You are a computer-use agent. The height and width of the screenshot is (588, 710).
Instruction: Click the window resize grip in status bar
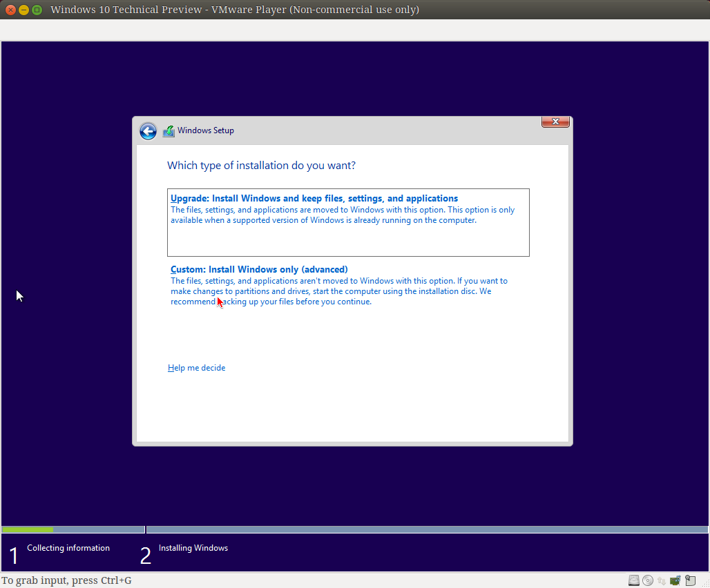point(705,583)
